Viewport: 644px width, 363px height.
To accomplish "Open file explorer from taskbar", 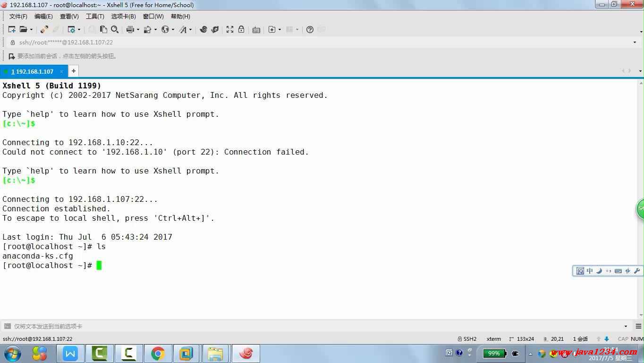I will pyautogui.click(x=215, y=354).
